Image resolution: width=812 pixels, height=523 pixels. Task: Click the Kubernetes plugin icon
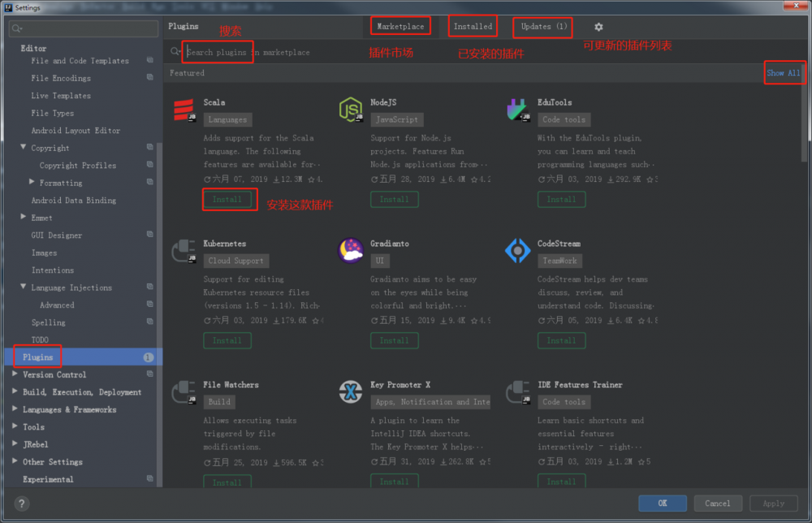(184, 251)
